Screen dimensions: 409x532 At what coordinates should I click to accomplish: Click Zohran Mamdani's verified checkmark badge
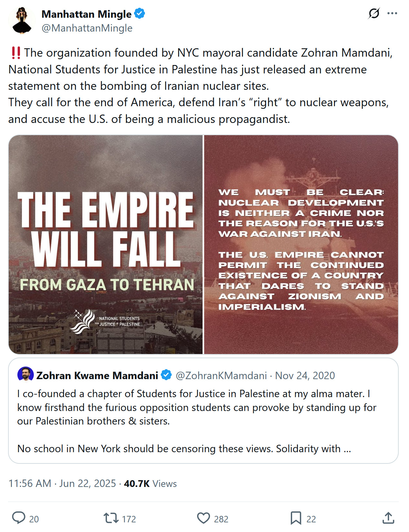pyautogui.click(x=166, y=375)
